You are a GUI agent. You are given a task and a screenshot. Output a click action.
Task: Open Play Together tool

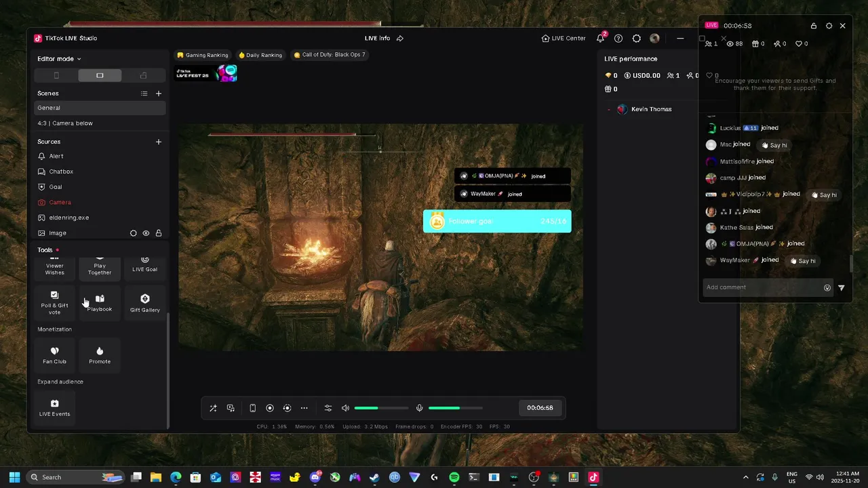pyautogui.click(x=100, y=268)
